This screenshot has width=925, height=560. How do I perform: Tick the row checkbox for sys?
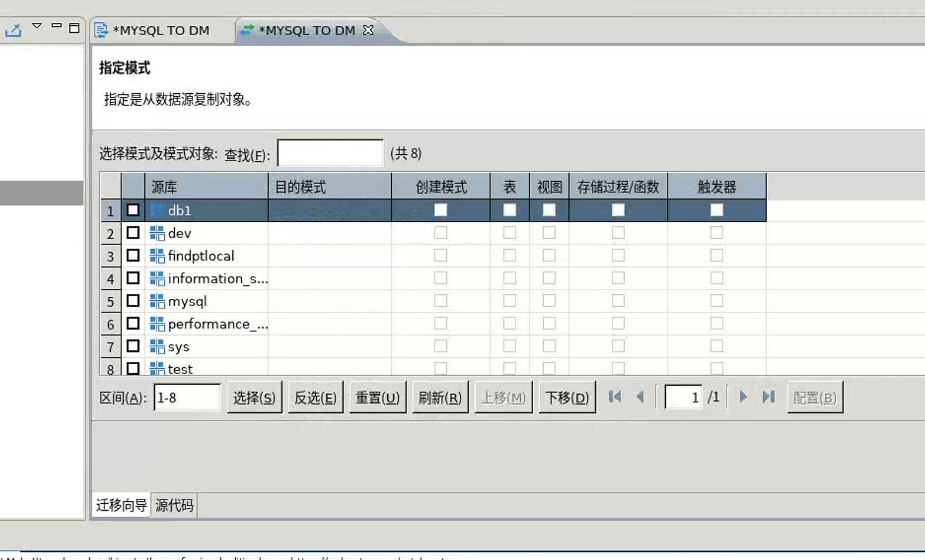point(133,346)
